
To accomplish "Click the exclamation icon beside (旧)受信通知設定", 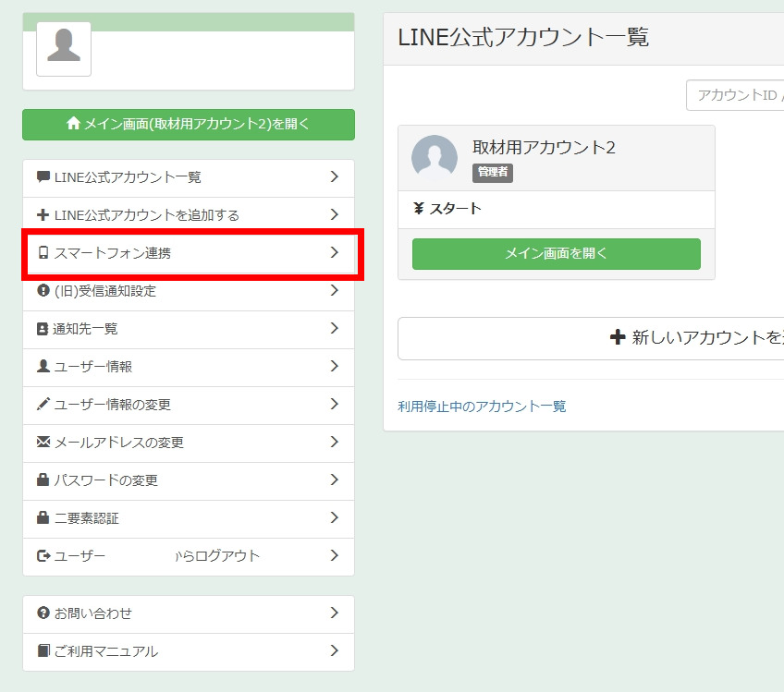I will 43,291.
